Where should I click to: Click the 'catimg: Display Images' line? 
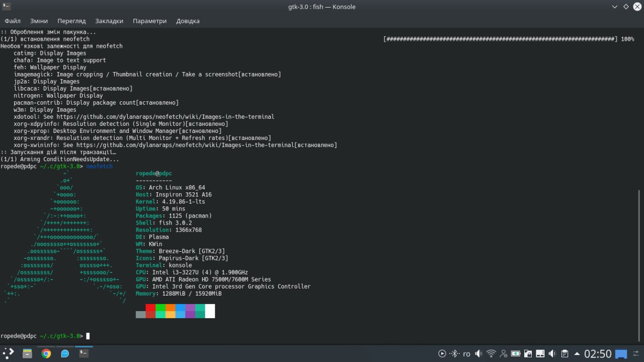(50, 53)
